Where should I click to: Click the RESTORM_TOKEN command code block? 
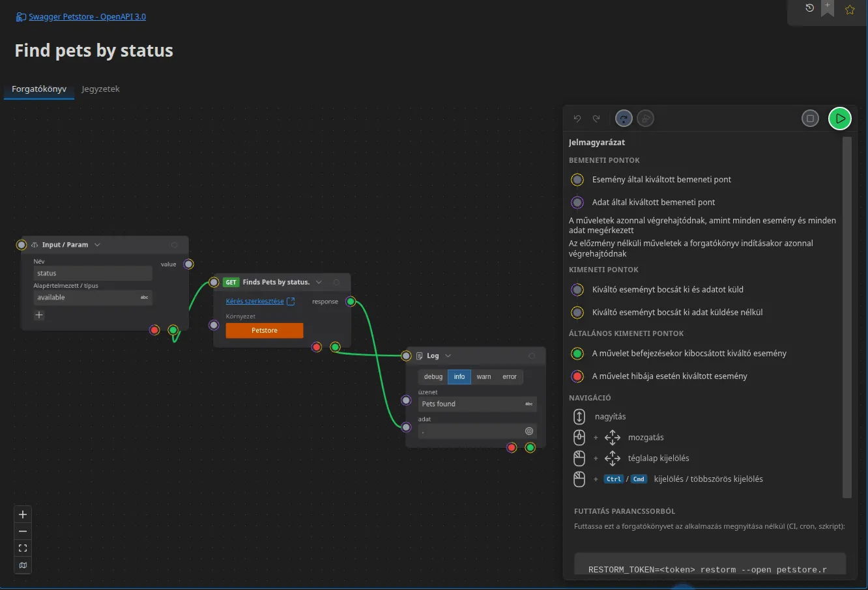(710, 565)
